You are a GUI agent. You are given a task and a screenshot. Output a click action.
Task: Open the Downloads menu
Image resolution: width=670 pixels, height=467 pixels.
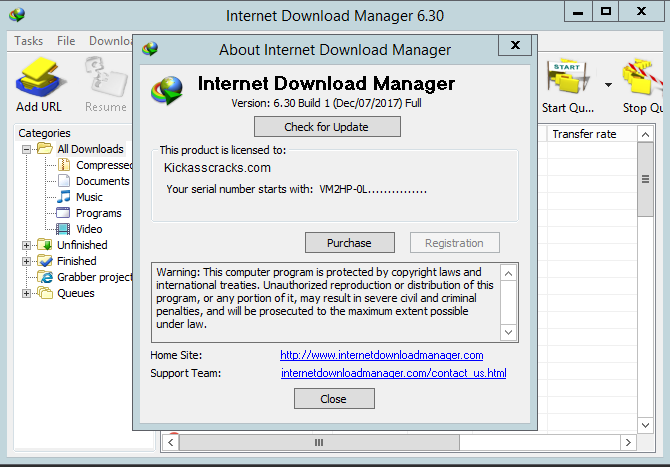[111, 41]
